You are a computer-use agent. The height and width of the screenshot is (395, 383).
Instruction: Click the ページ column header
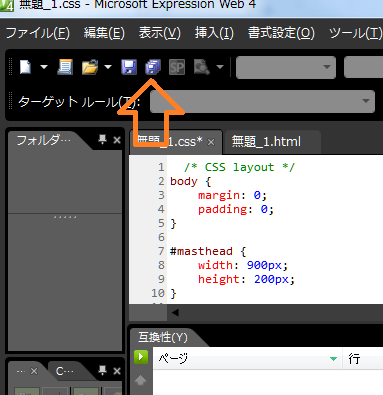(248, 358)
